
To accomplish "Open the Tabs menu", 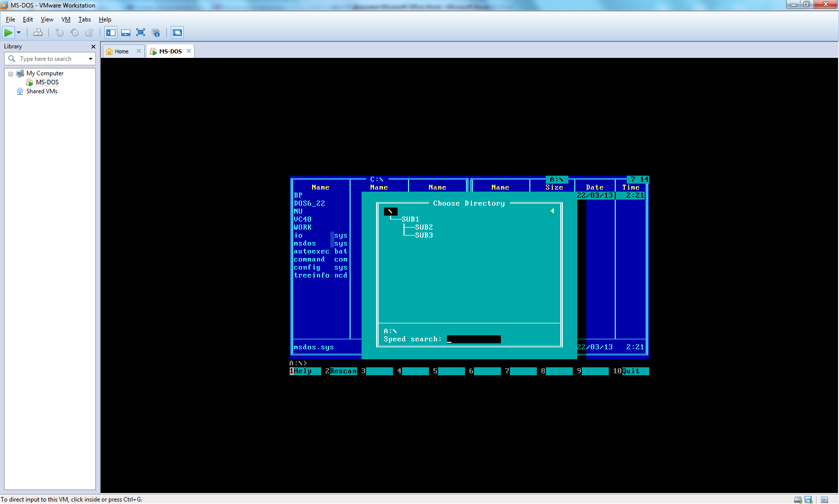I will click(x=84, y=19).
